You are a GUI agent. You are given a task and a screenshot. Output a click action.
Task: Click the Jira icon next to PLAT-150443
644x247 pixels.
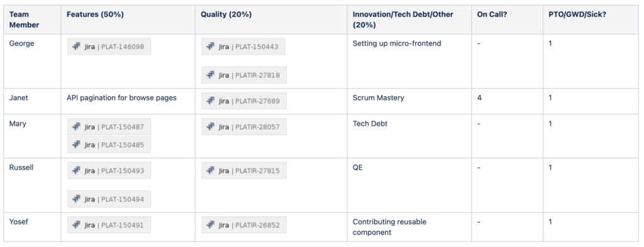tap(210, 47)
